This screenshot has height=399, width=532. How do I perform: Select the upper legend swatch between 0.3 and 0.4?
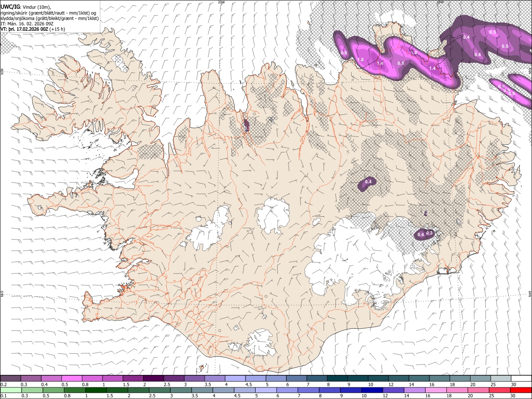tap(31, 378)
